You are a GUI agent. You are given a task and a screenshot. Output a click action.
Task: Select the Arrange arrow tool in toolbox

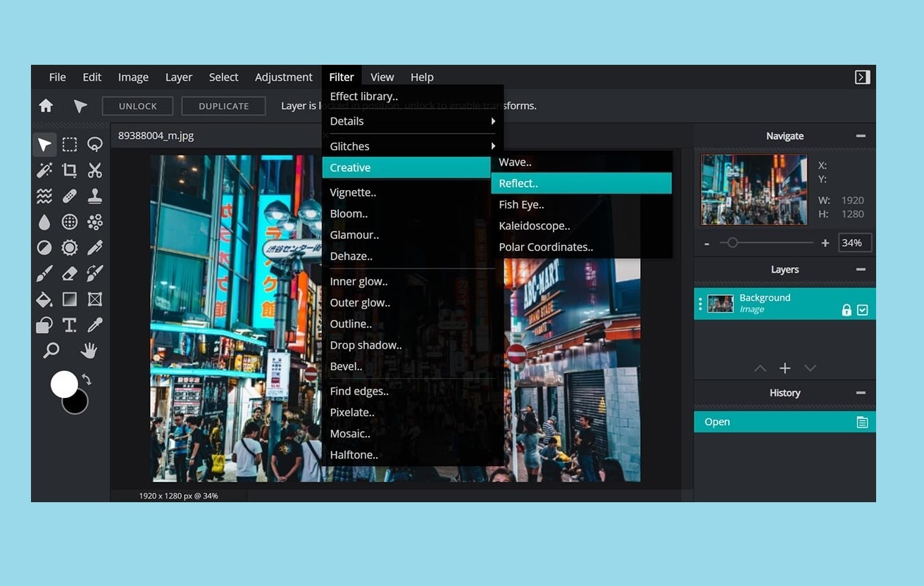pos(44,145)
